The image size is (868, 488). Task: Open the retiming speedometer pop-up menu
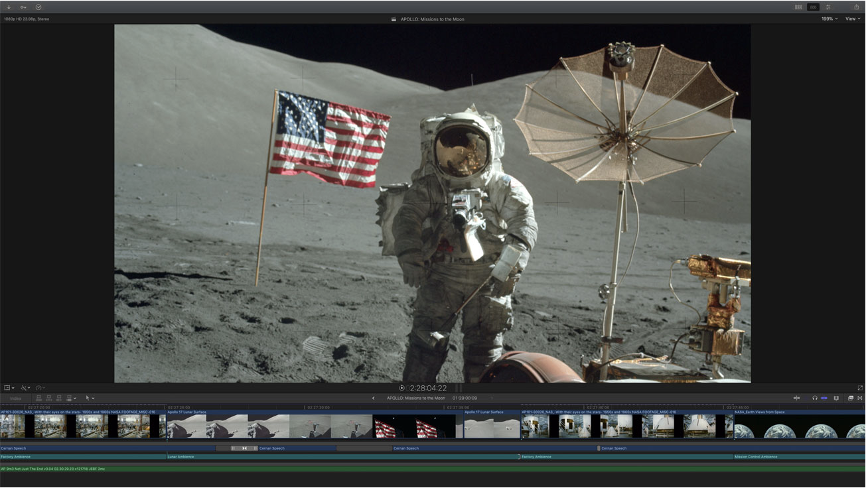pyautogui.click(x=40, y=388)
